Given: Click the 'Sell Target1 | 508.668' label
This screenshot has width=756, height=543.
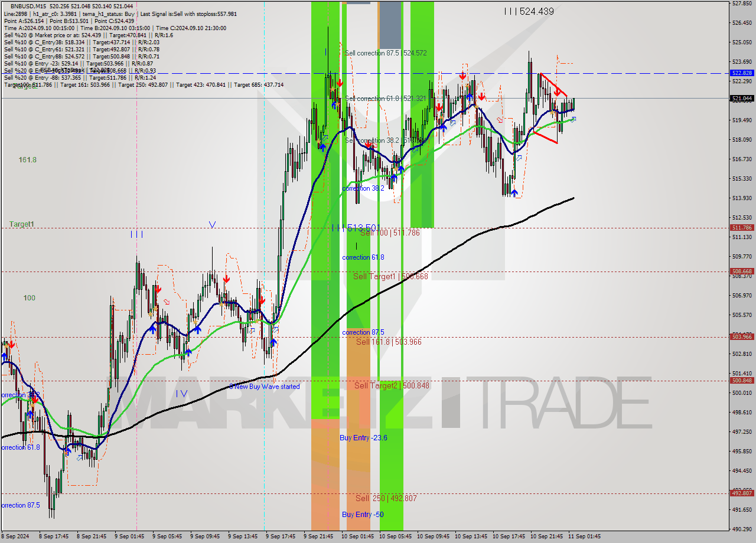Looking at the screenshot, I should click(x=390, y=276).
